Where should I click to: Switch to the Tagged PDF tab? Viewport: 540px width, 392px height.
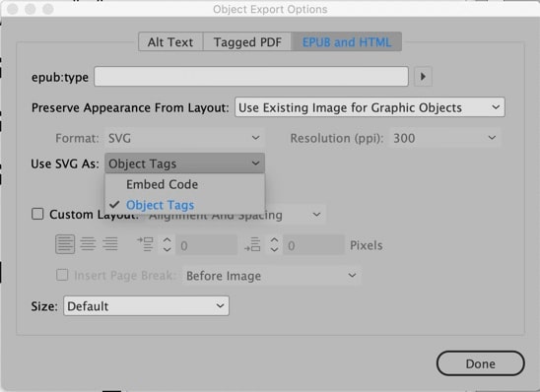[x=247, y=42]
